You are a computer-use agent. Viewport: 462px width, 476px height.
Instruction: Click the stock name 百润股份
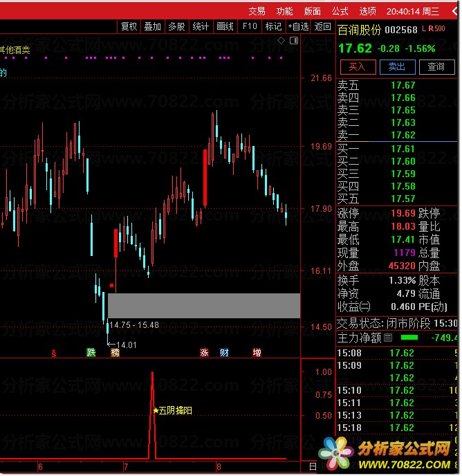(x=360, y=30)
